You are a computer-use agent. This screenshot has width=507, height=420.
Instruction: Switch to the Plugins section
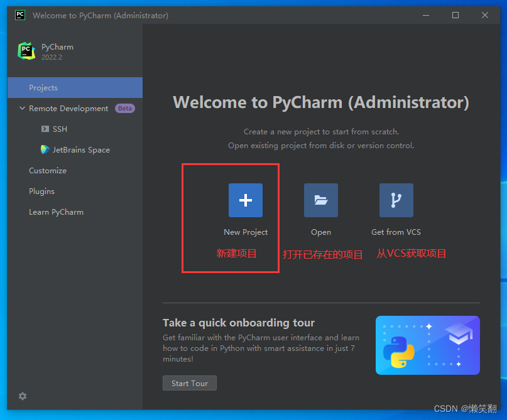(x=41, y=191)
